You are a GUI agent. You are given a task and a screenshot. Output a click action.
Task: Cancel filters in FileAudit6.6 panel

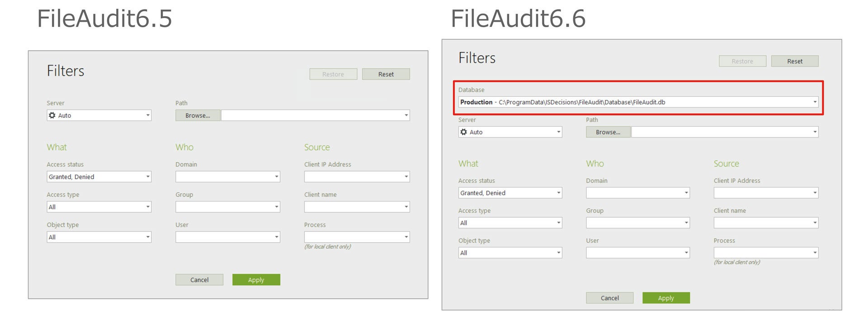pos(610,298)
